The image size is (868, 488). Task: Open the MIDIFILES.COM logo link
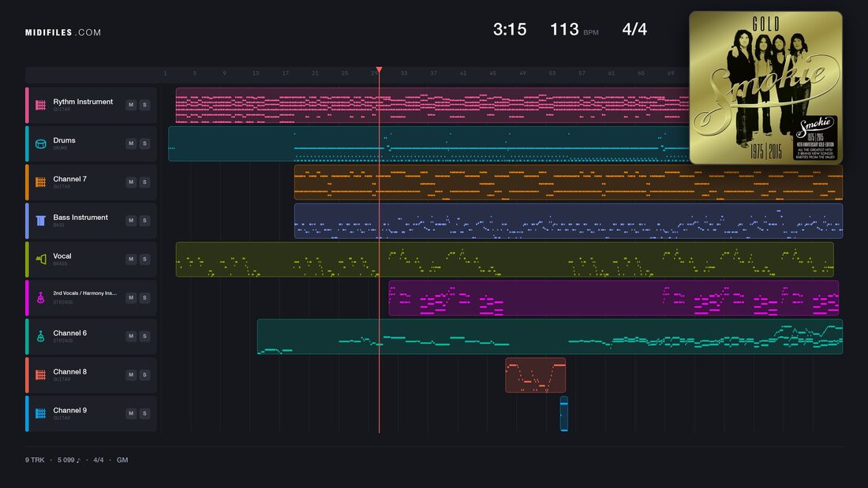pyautogui.click(x=63, y=32)
